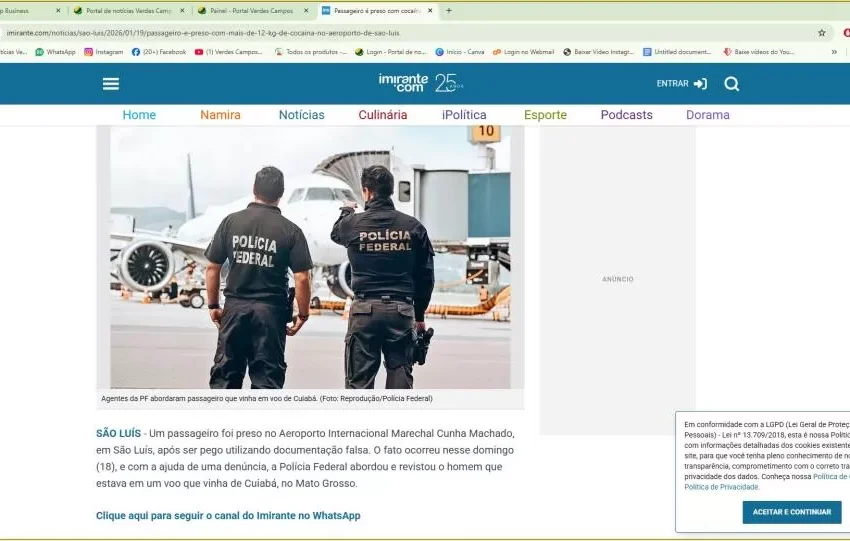Open Política de Privacidade link
This screenshot has width=850, height=541.
tap(722, 487)
